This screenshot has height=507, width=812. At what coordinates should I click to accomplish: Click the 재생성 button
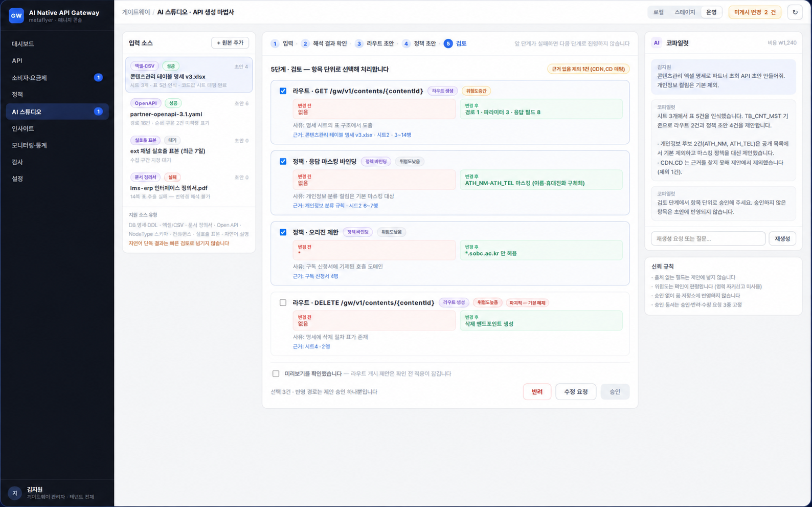[x=782, y=239]
